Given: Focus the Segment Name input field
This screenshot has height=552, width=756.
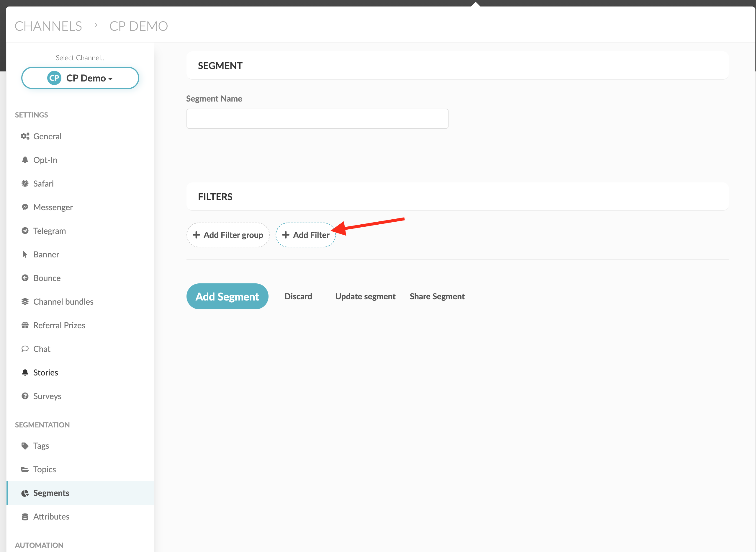Looking at the screenshot, I should coord(317,119).
